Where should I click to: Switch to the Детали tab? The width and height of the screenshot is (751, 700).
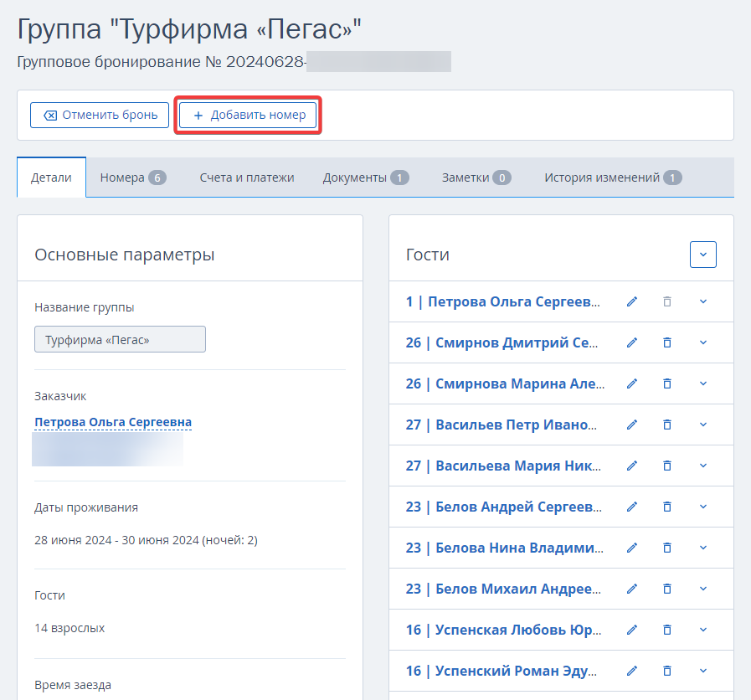(x=51, y=178)
